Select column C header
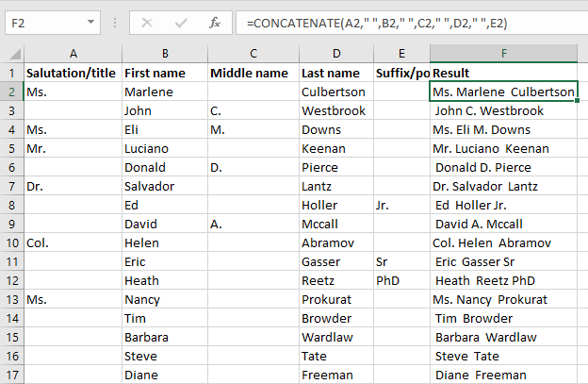This screenshot has height=384, width=588. [x=253, y=54]
